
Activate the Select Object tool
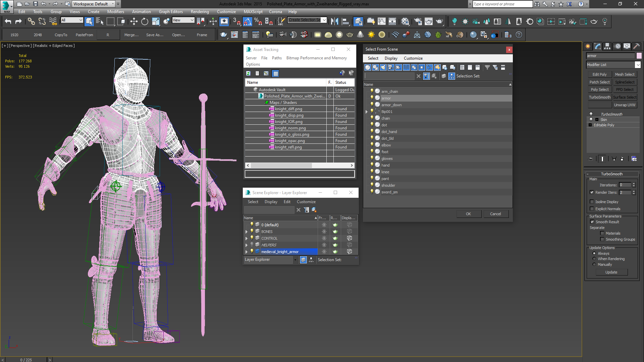click(x=89, y=21)
